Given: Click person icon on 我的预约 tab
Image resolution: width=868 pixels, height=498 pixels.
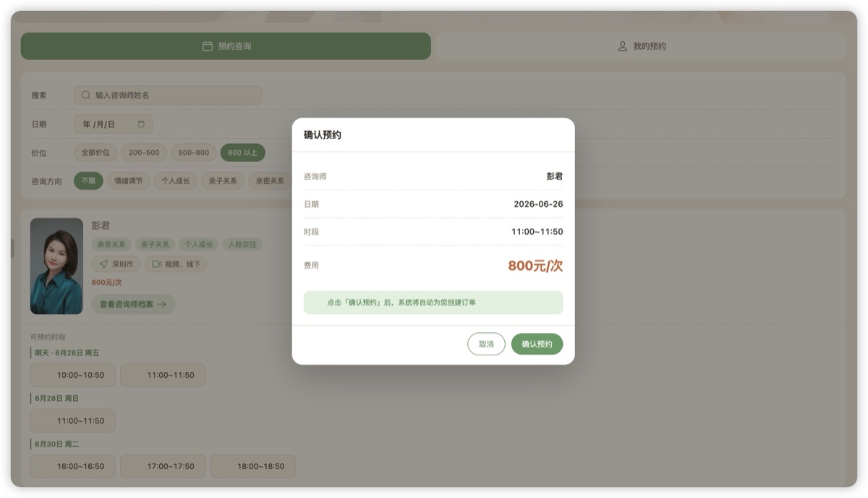Looking at the screenshot, I should pos(622,46).
